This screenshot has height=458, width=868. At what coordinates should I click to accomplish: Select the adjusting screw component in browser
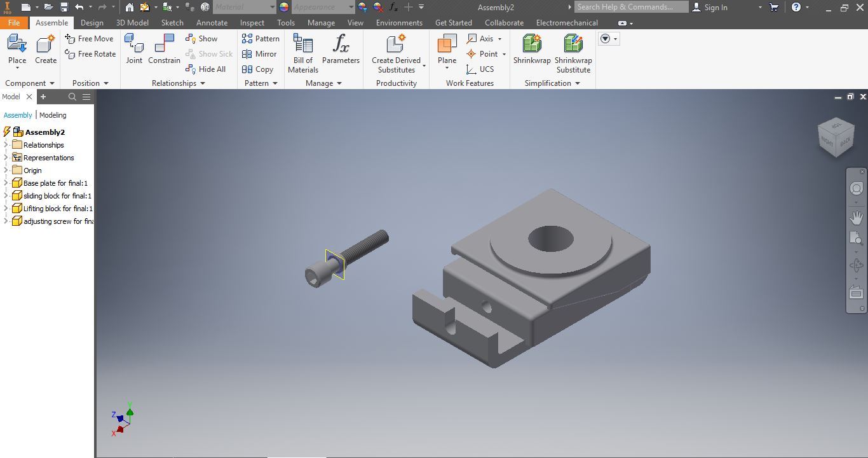53,221
